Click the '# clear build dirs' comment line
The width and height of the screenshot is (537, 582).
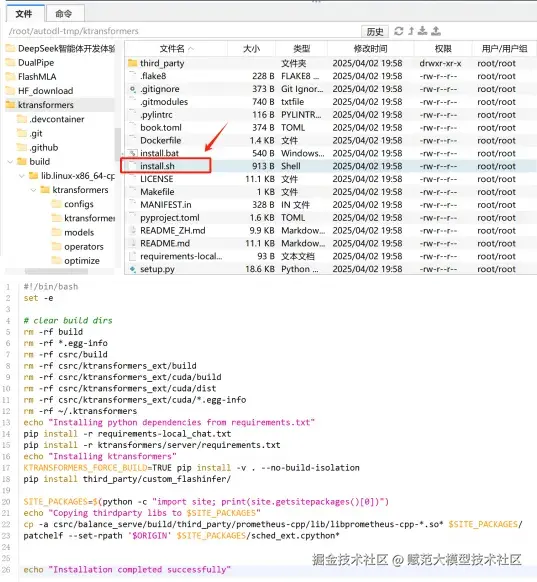[x=68, y=320]
